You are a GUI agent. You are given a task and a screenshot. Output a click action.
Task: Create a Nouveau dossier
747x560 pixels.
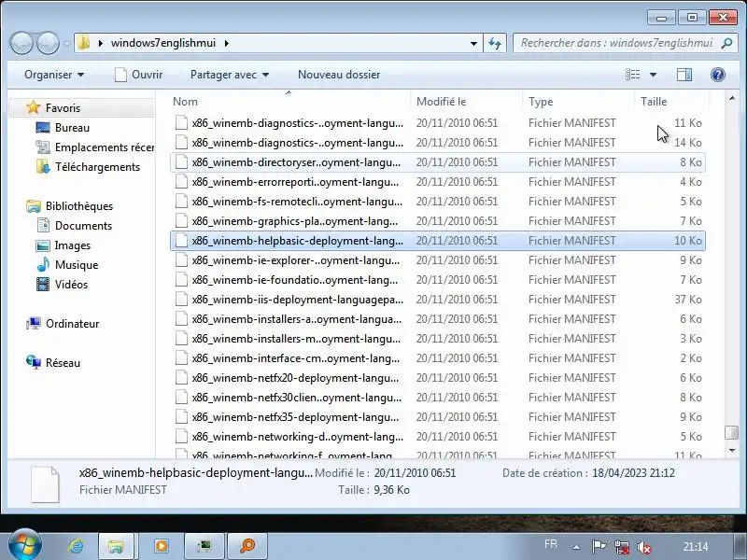point(339,75)
